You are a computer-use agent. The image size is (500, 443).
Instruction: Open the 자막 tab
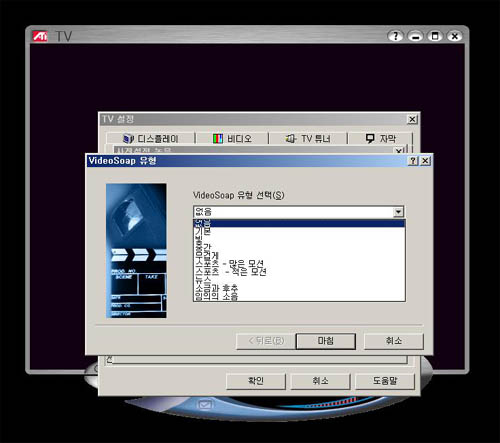(x=381, y=138)
